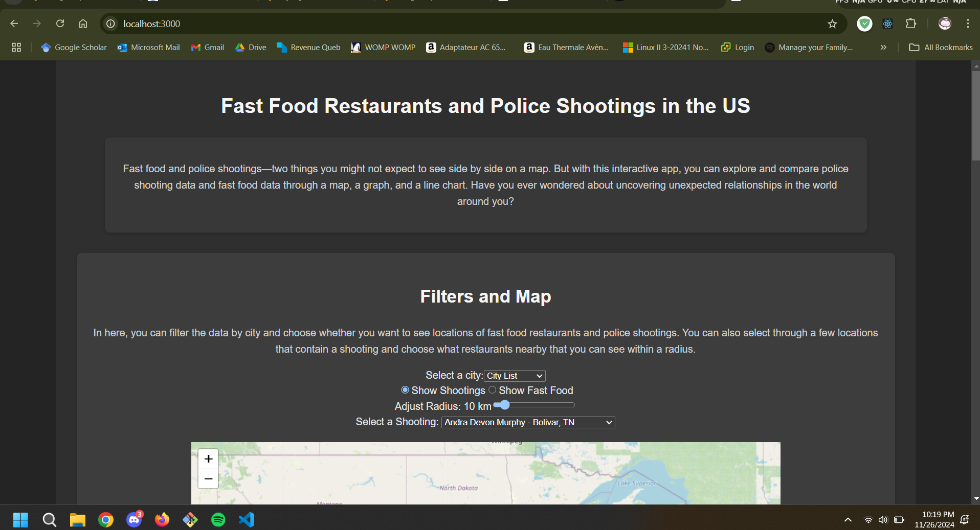The height and width of the screenshot is (530, 980).
Task: Click the Adjust Radius slider track
Action: [x=542, y=405]
